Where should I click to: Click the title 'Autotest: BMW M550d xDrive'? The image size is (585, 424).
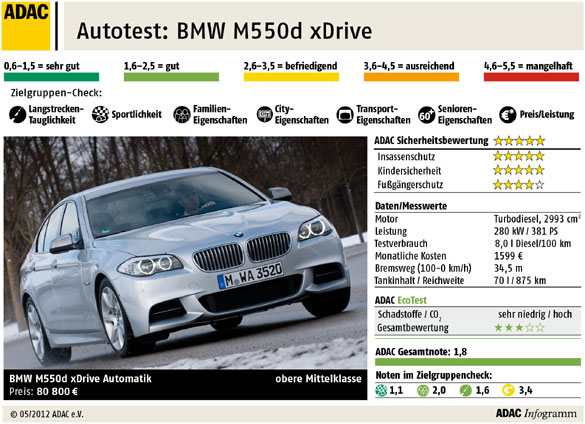click(224, 31)
